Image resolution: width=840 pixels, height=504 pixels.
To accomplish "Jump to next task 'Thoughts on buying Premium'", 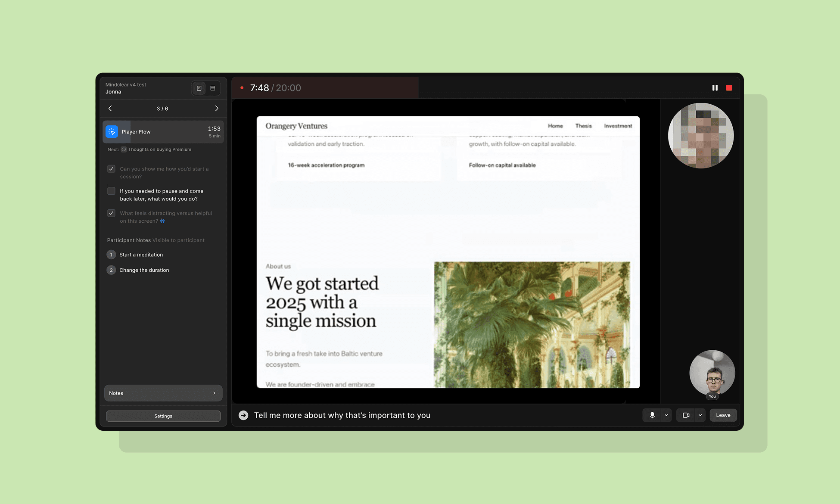I will pyautogui.click(x=159, y=149).
